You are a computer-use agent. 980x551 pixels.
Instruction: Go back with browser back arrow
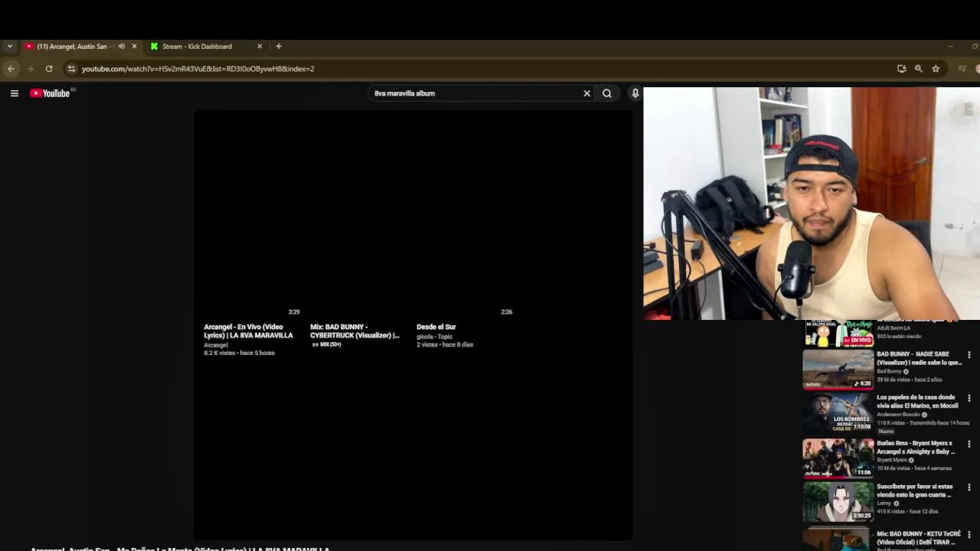[11, 69]
